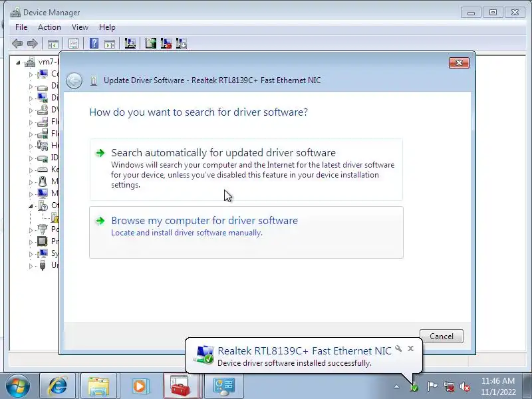Click Cancel in Update Driver dialog
532x399 pixels.
click(441, 336)
